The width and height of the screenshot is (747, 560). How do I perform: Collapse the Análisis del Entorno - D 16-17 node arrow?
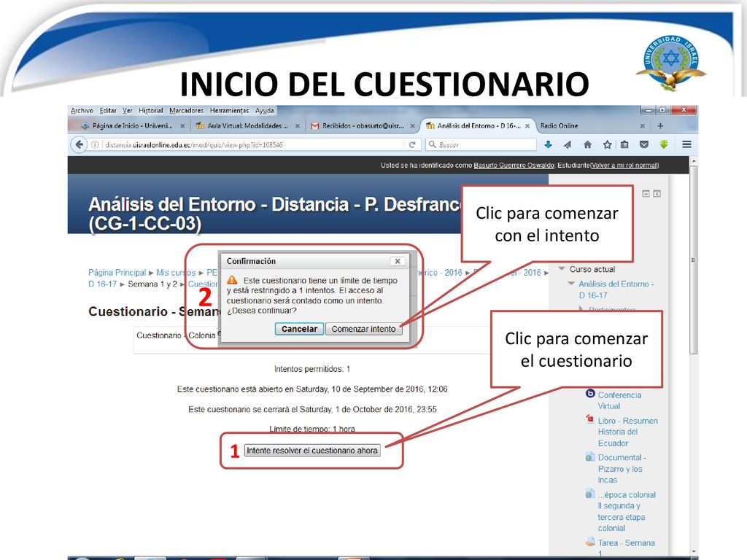(571, 284)
